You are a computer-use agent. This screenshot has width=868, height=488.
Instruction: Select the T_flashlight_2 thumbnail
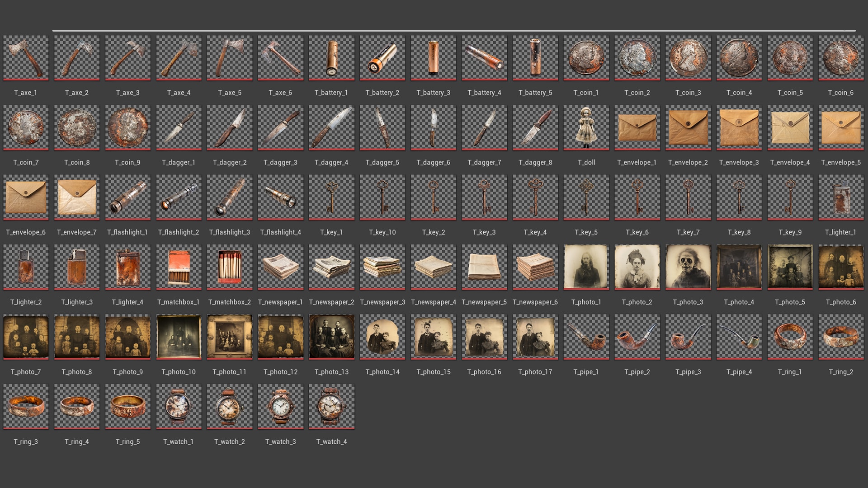178,197
